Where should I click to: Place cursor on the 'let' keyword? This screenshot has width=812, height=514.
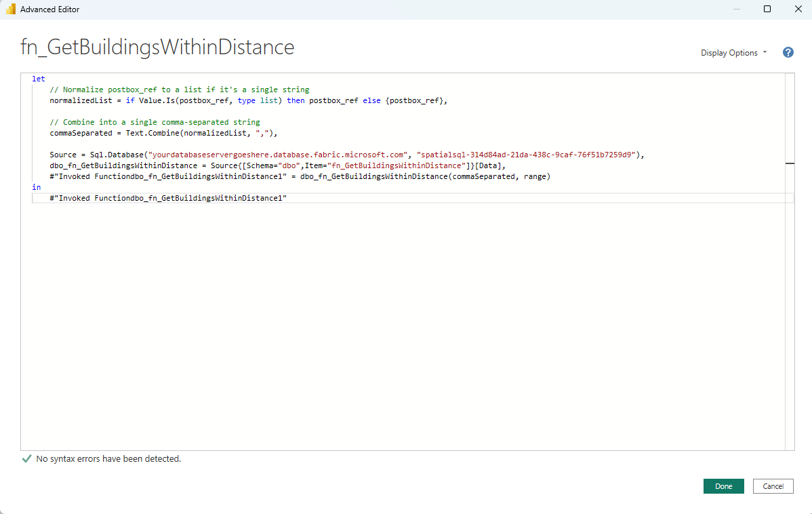[38, 79]
